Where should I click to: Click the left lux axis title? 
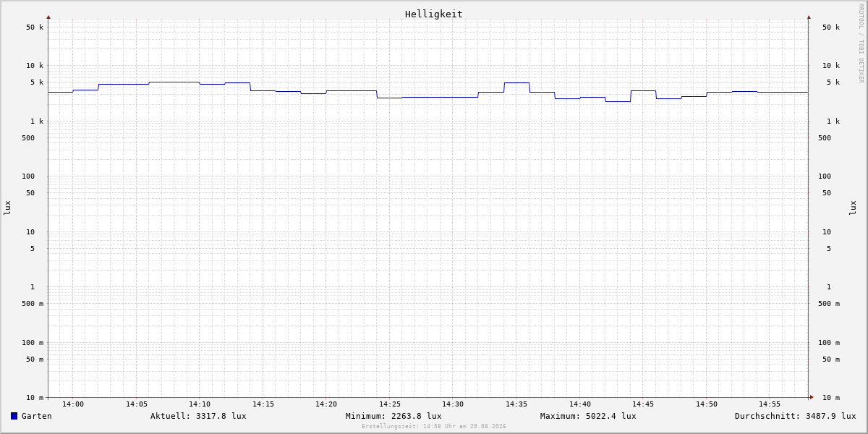[7, 208]
